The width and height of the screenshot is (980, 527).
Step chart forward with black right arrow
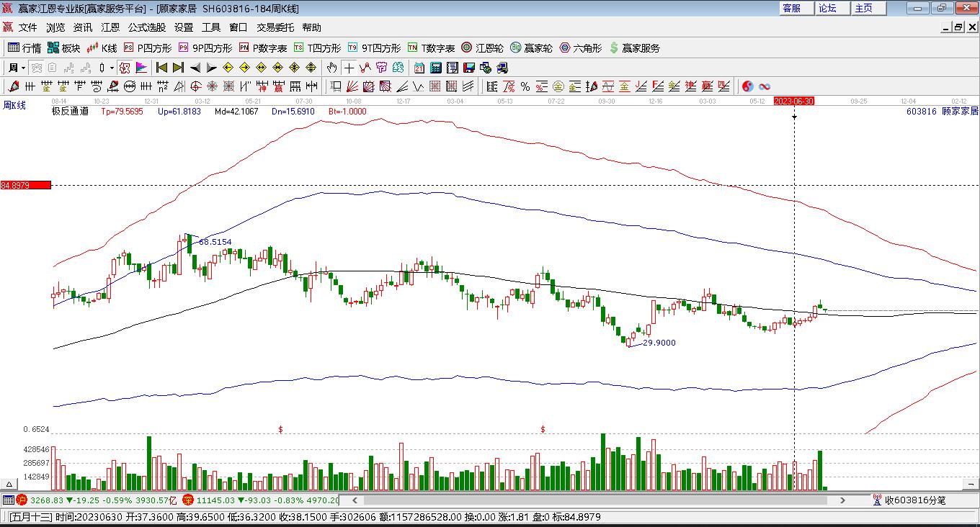coord(211,68)
